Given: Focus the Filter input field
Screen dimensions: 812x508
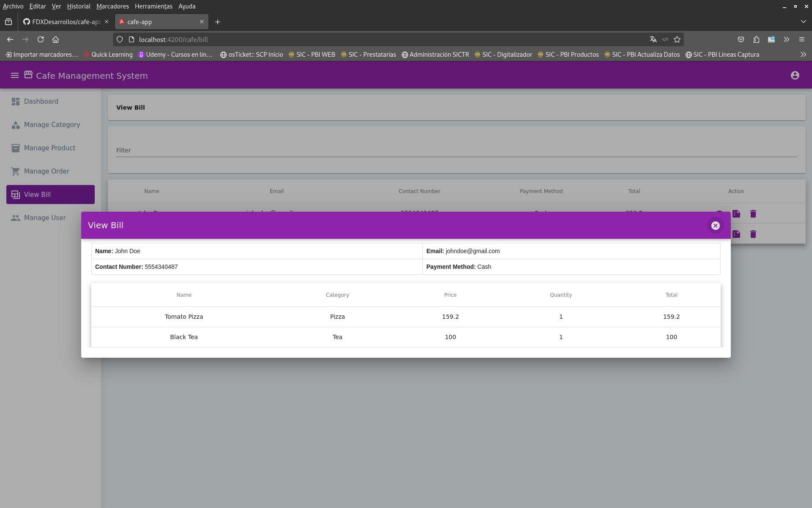Looking at the screenshot, I should click(457, 150).
